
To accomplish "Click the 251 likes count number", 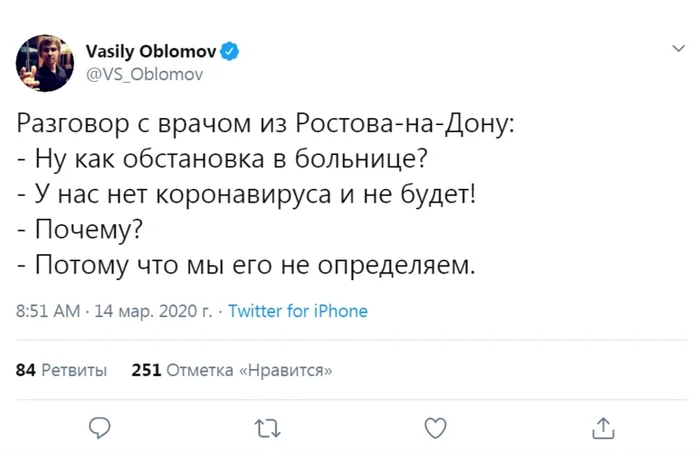I will pyautogui.click(x=146, y=370).
